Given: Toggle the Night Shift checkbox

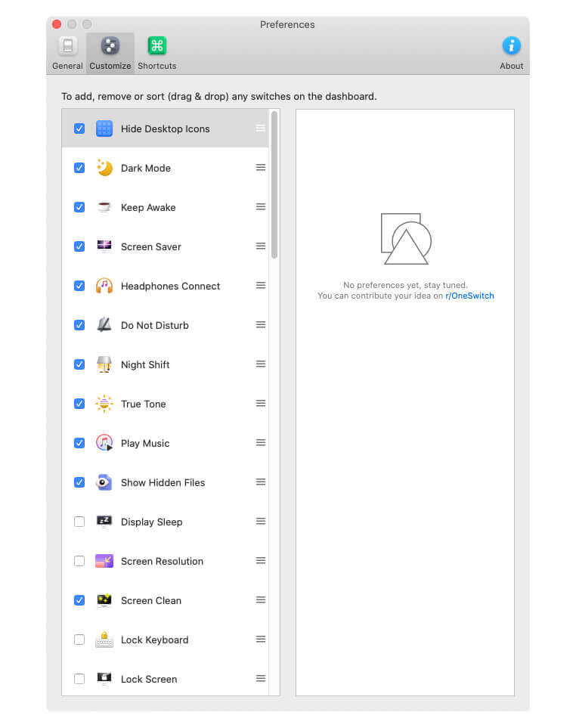Looking at the screenshot, I should (x=79, y=364).
